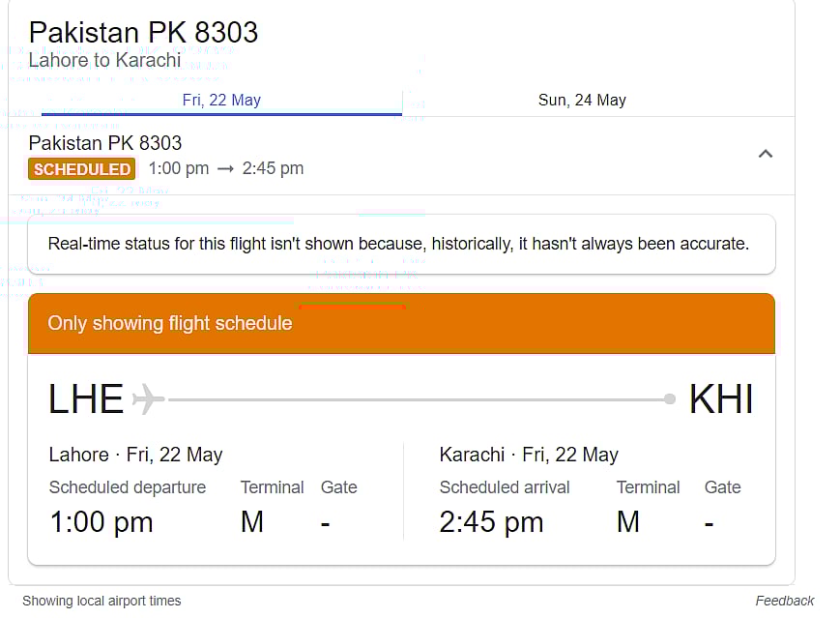
Task: Click the departure Terminal M value
Action: (x=252, y=522)
